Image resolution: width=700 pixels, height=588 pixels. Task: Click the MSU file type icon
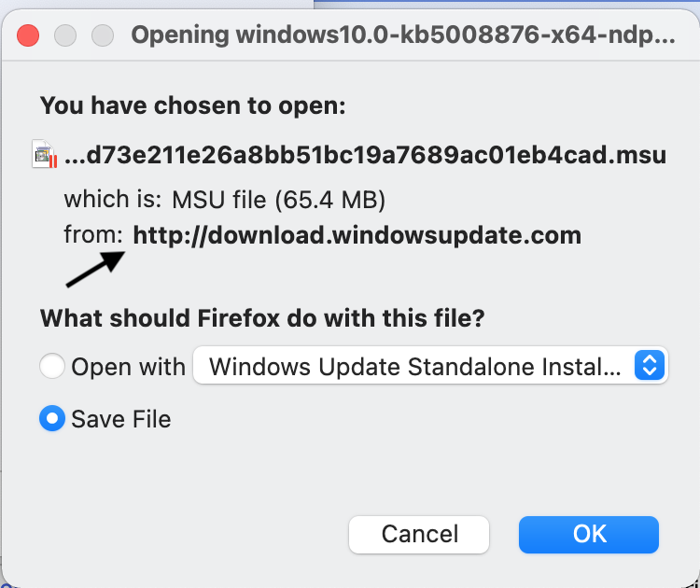[x=45, y=155]
